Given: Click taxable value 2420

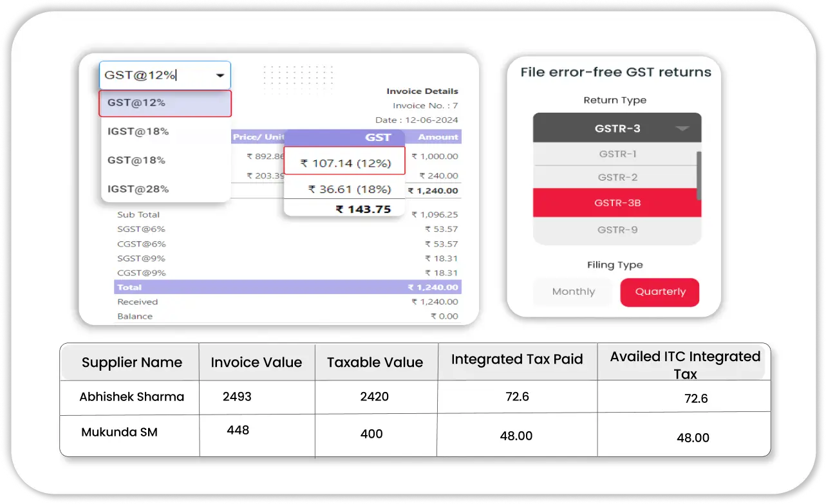Looking at the screenshot, I should coord(375,397).
